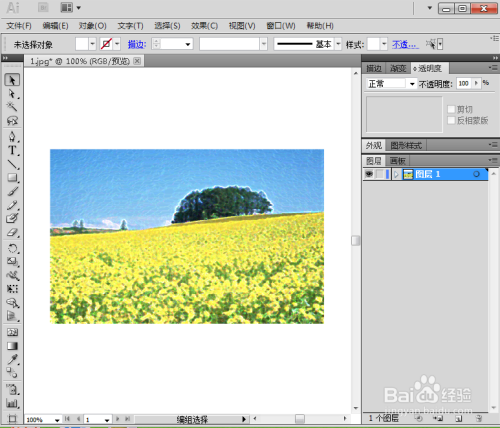Select the Direct Selection tool
500x428 pixels.
pos(12,94)
